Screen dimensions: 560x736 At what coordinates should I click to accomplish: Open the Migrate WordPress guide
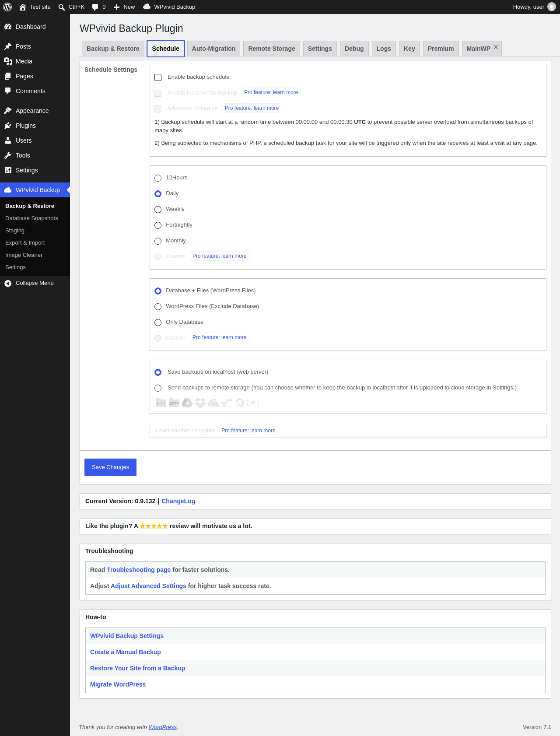(x=118, y=684)
